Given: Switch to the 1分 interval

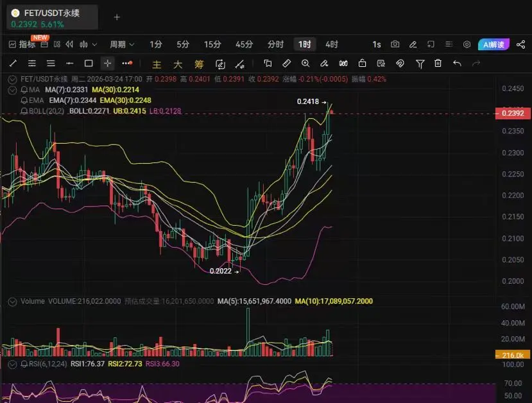Looking at the screenshot, I should [x=156, y=44].
